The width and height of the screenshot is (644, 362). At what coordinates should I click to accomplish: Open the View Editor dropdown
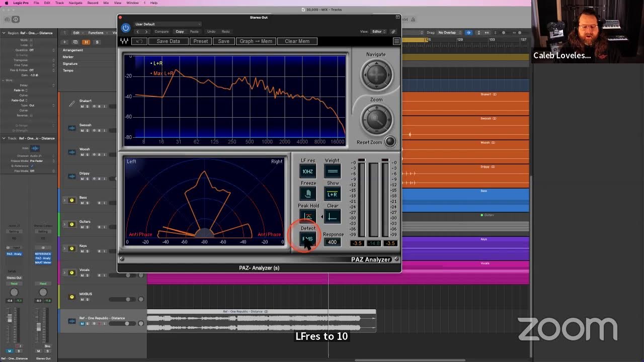[x=379, y=32]
